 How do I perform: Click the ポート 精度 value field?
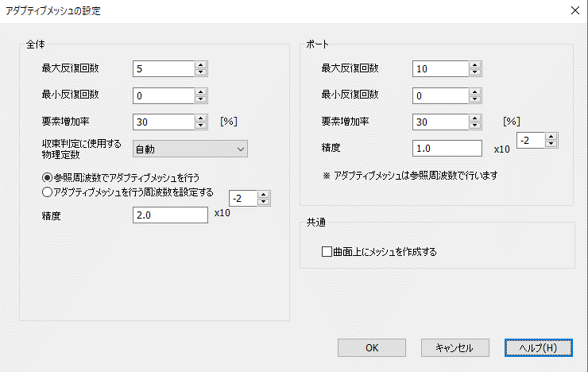click(447, 149)
